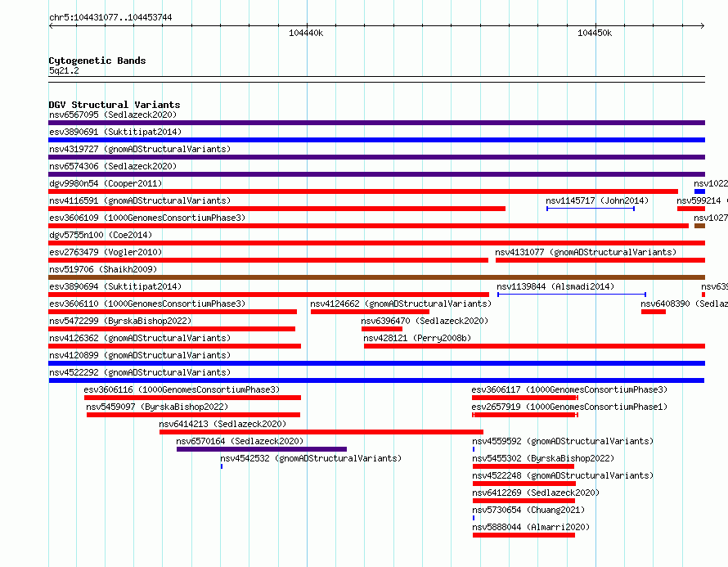This screenshot has width=728, height=567.
Task: Open esv2657919 (1000GenomesConsortiumPhase1) label
Action: coord(569,407)
